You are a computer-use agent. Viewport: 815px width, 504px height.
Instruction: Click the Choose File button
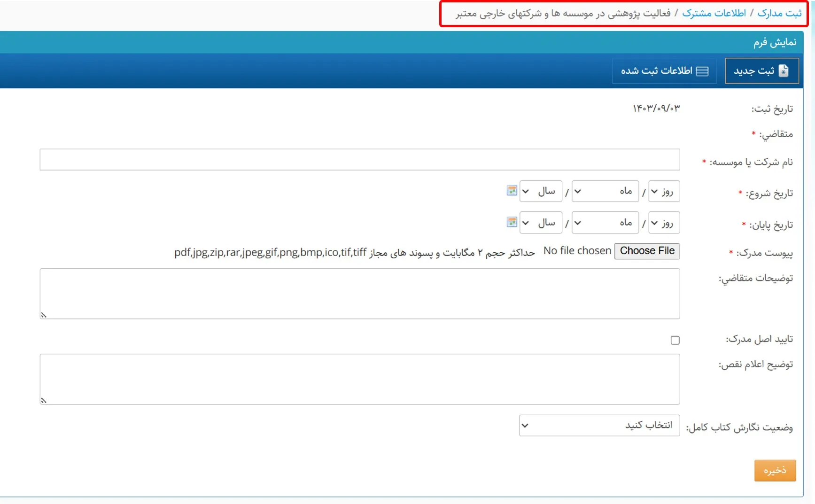click(647, 251)
